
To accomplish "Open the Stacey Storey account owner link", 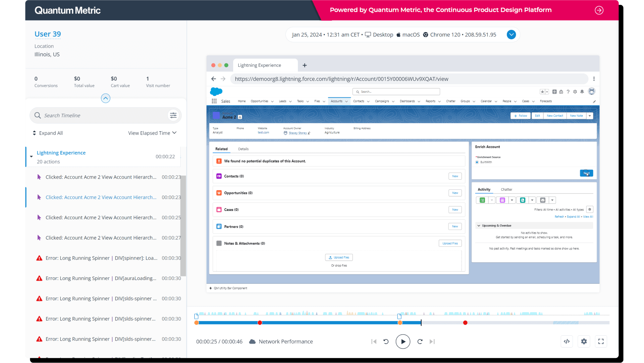I will pyautogui.click(x=298, y=133).
